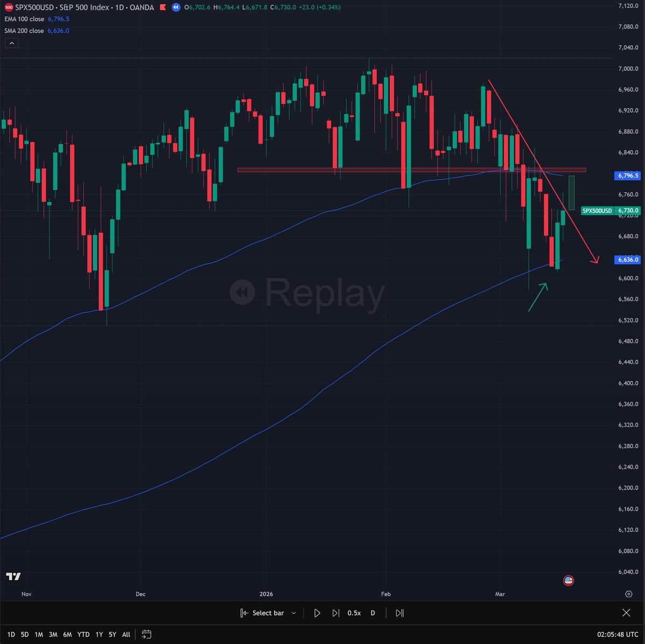The width and height of the screenshot is (645, 644).
Task: Click the Mar label on time axis
Action: 500,594
